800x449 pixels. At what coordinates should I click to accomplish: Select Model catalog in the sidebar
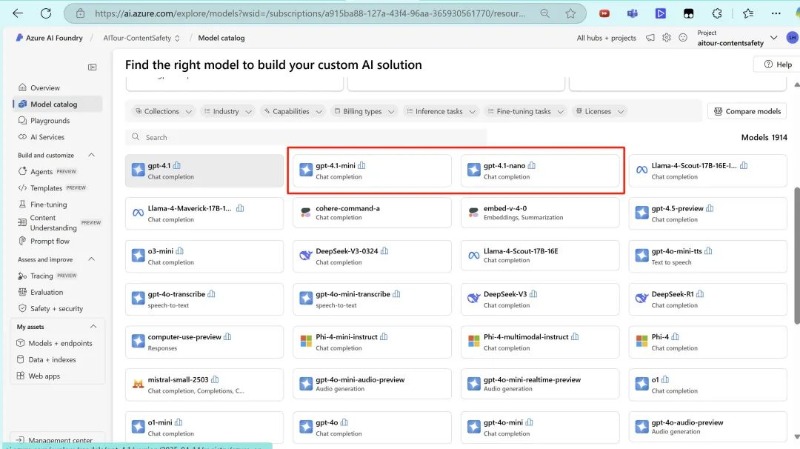click(57, 104)
